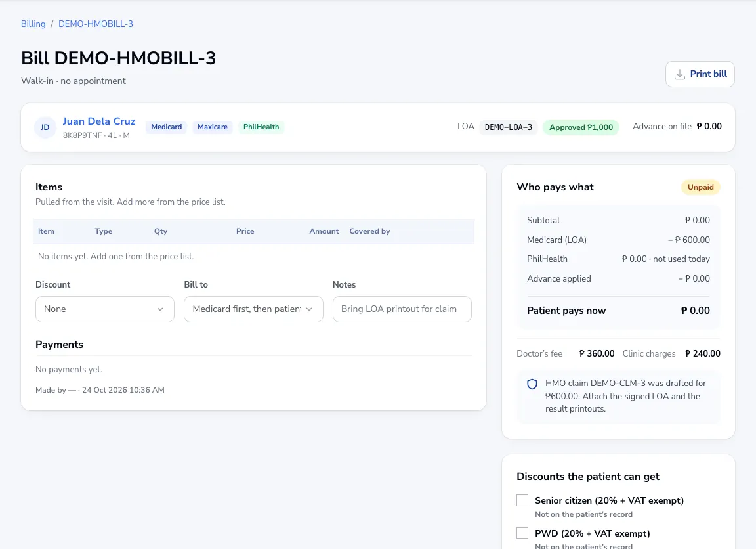Image resolution: width=756 pixels, height=549 pixels.
Task: Click the JD patient avatar
Action: (45, 127)
